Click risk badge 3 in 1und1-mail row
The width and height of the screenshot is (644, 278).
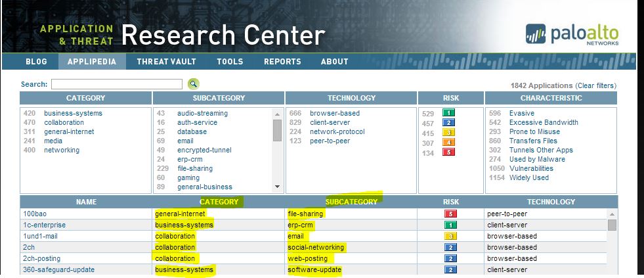(x=450, y=236)
